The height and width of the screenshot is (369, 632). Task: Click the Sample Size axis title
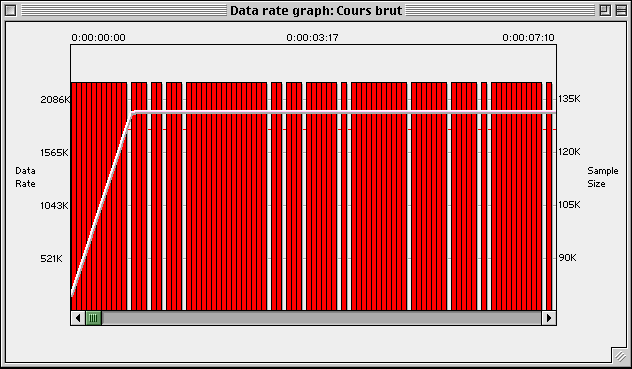pos(603,177)
